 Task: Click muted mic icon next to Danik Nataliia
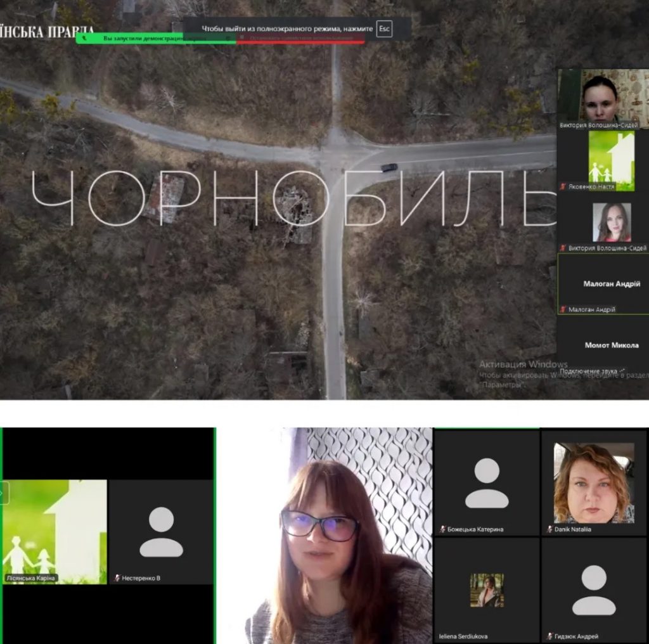549,529
